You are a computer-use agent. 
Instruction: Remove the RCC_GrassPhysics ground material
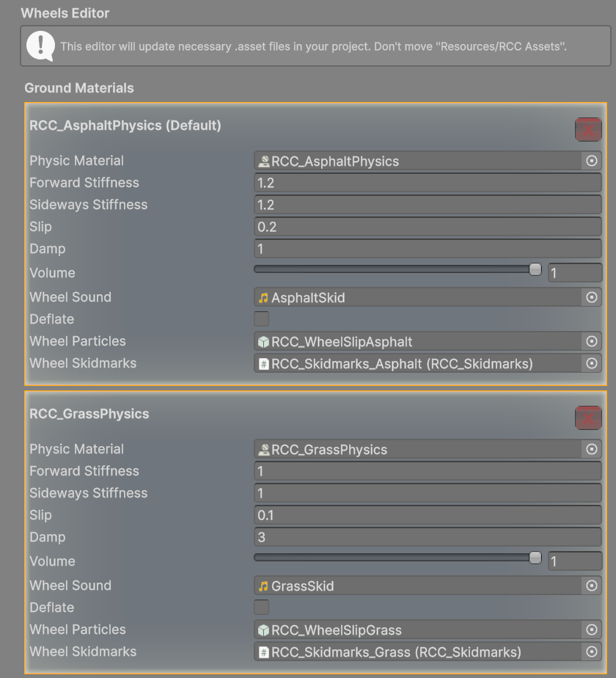(x=588, y=418)
